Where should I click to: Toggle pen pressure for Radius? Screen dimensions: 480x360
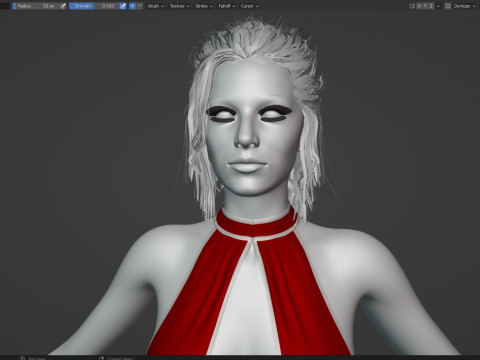click(x=63, y=6)
